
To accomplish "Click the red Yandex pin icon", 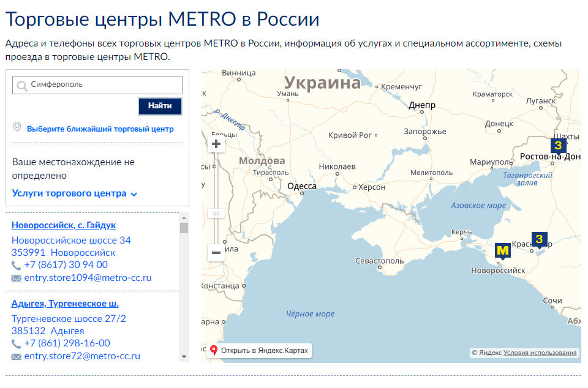I will (x=214, y=350).
